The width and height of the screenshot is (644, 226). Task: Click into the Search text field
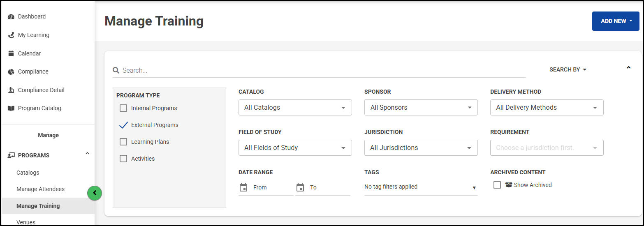pos(321,71)
